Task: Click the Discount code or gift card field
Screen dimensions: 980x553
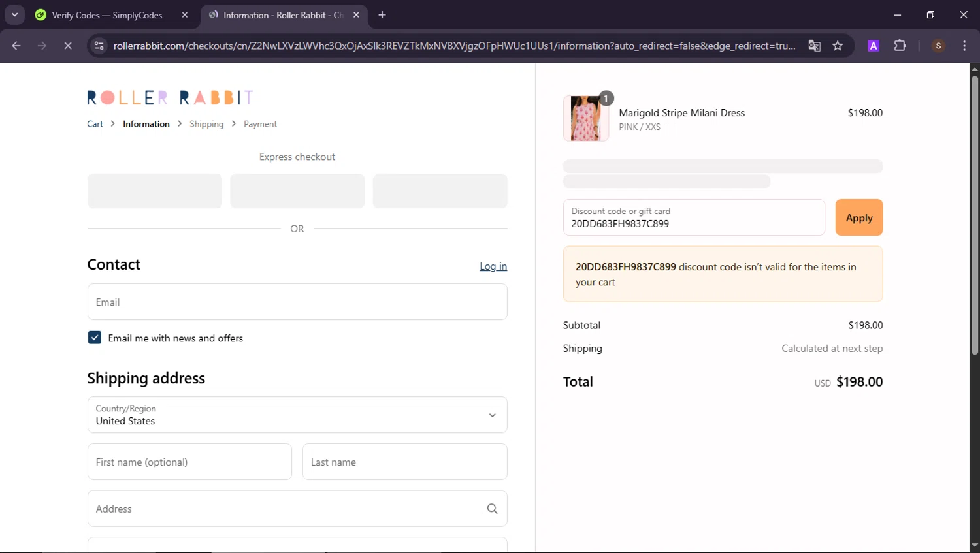Action: click(694, 217)
